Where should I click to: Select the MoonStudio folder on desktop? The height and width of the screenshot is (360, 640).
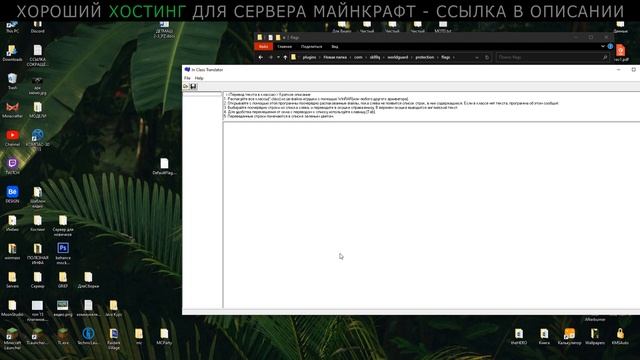click(x=12, y=309)
